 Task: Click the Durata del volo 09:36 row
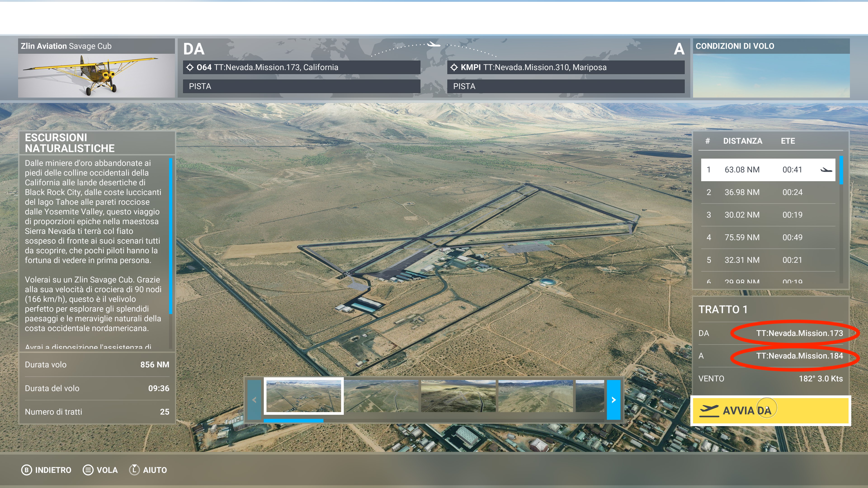pyautogui.click(x=97, y=388)
